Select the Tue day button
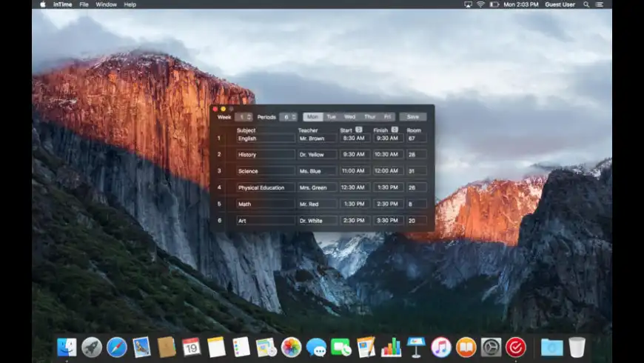The image size is (644, 363). tap(331, 116)
